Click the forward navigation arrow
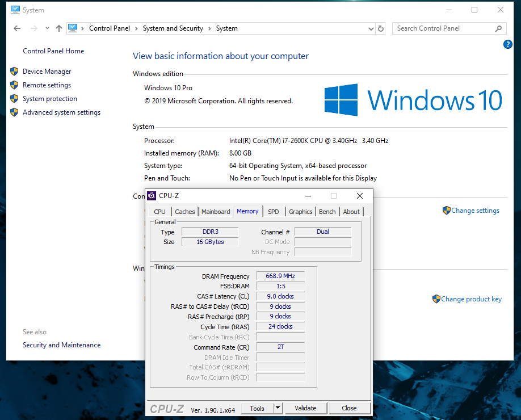Screen dimensions: 521x420 point(34,28)
